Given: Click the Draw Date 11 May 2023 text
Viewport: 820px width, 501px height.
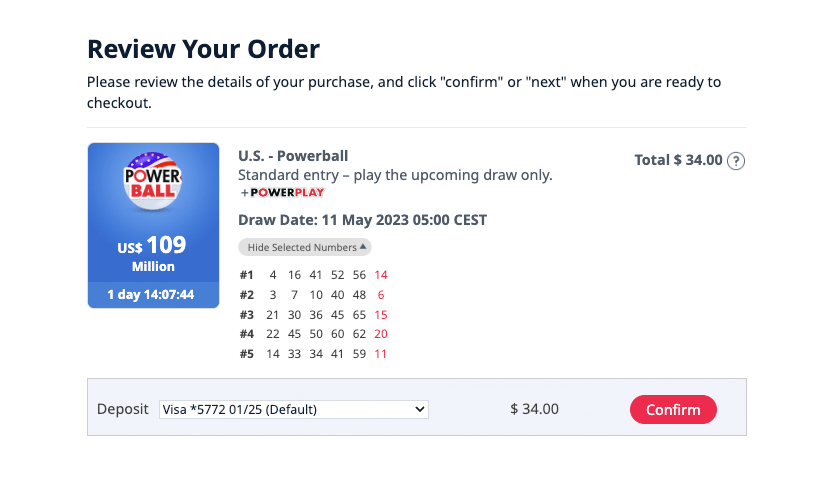Looking at the screenshot, I should [x=362, y=220].
